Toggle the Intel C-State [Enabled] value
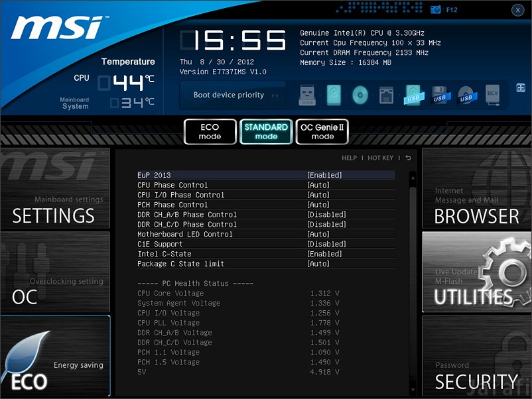The width and height of the screenshot is (532, 399). (324, 254)
